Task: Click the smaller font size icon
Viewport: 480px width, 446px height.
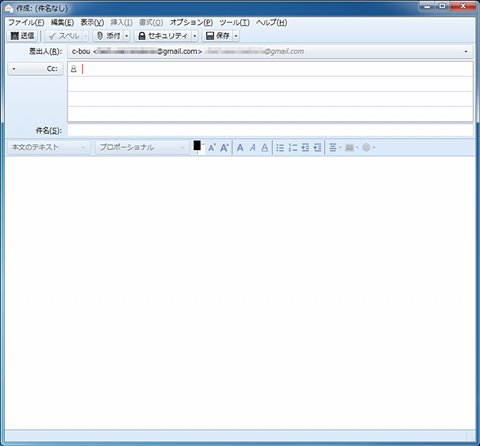Action: (x=212, y=147)
